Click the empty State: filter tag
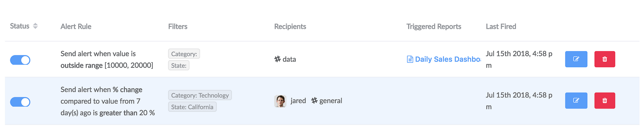Viewport: 644px width, 133px height. (x=179, y=65)
